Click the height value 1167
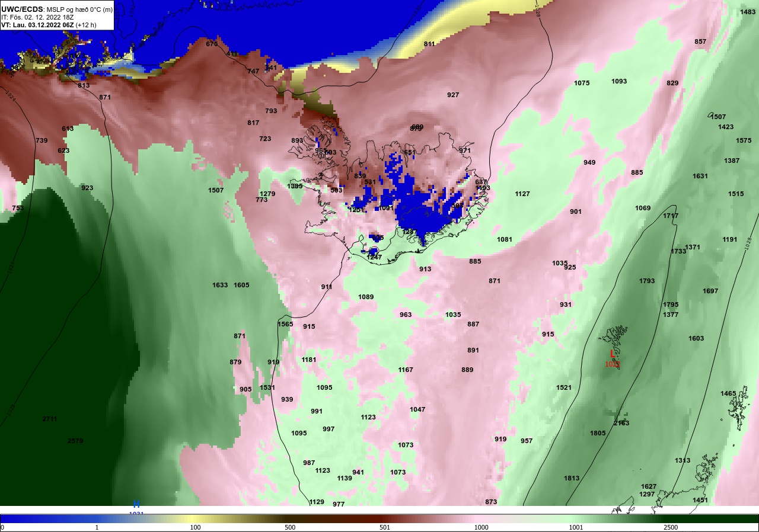Screen dimensions: 759x532 [406, 370]
